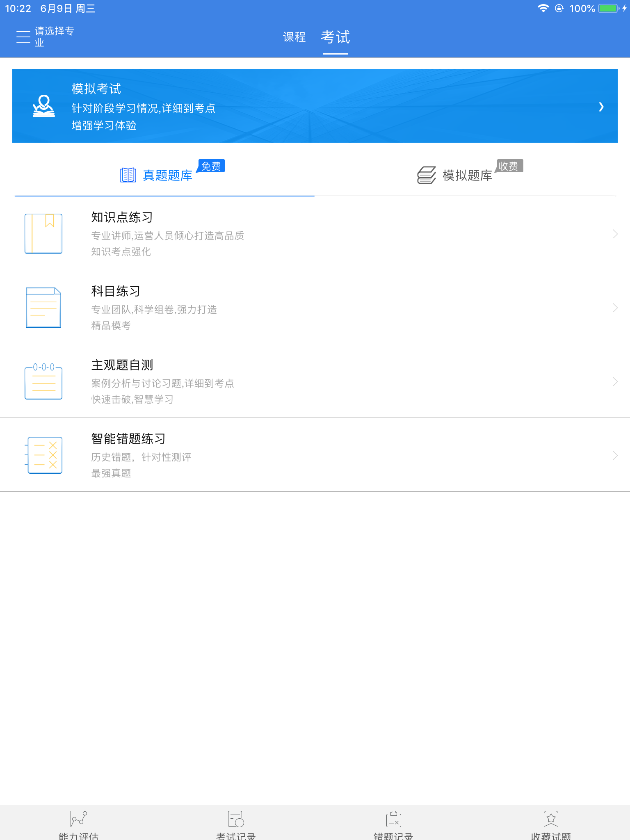Image resolution: width=630 pixels, height=840 pixels.
Task: Open 知识点练习 item
Action: click(x=315, y=233)
